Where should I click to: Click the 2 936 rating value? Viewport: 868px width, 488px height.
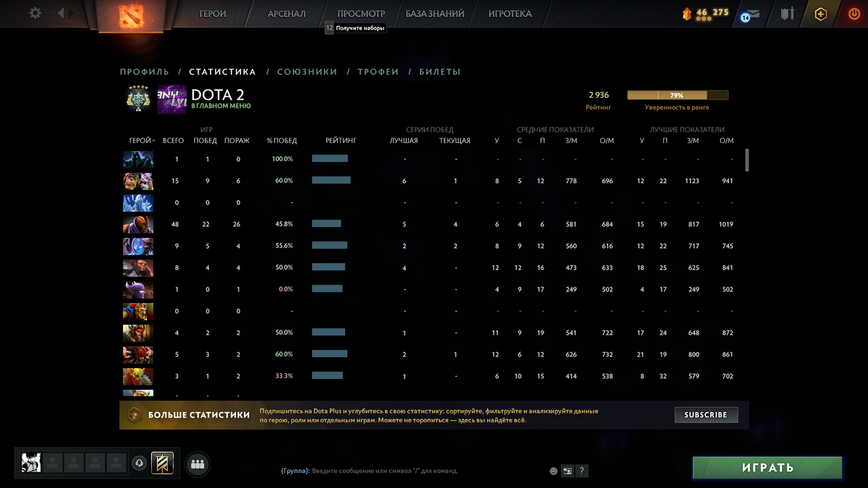pyautogui.click(x=599, y=96)
